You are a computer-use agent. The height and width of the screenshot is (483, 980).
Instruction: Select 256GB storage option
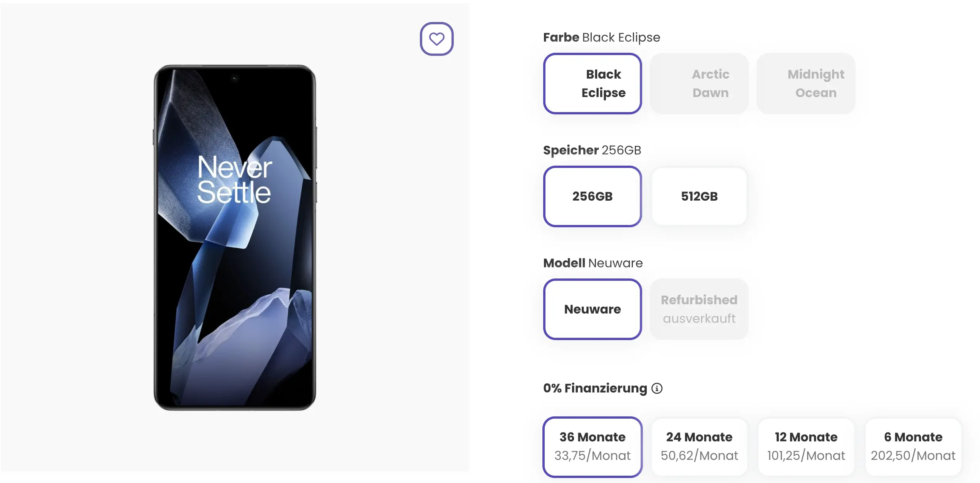click(592, 196)
